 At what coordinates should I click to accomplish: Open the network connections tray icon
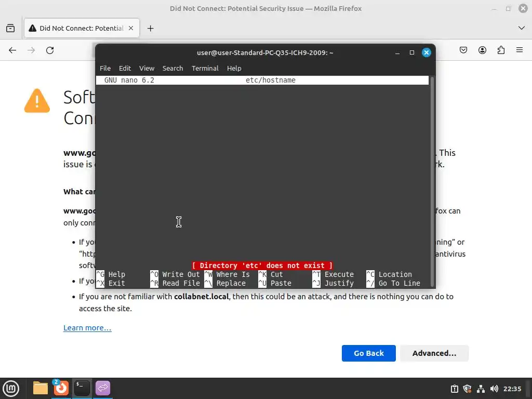tap(481, 389)
